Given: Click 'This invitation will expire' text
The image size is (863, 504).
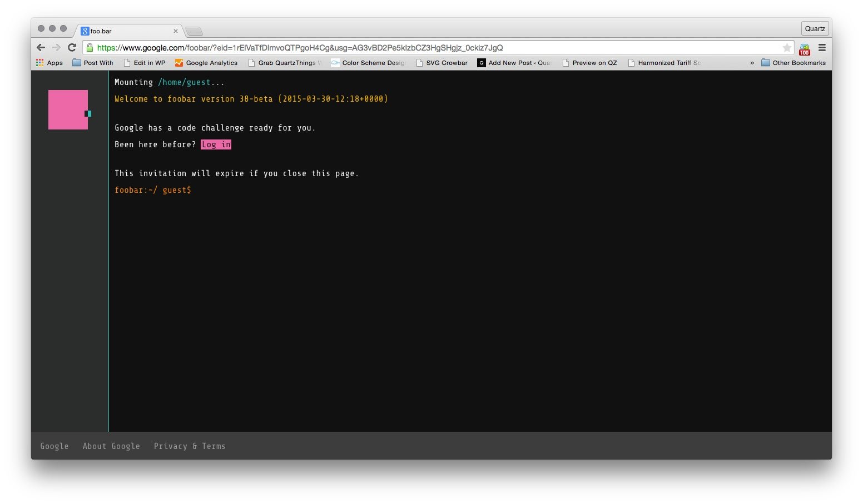Looking at the screenshot, I should (236, 173).
